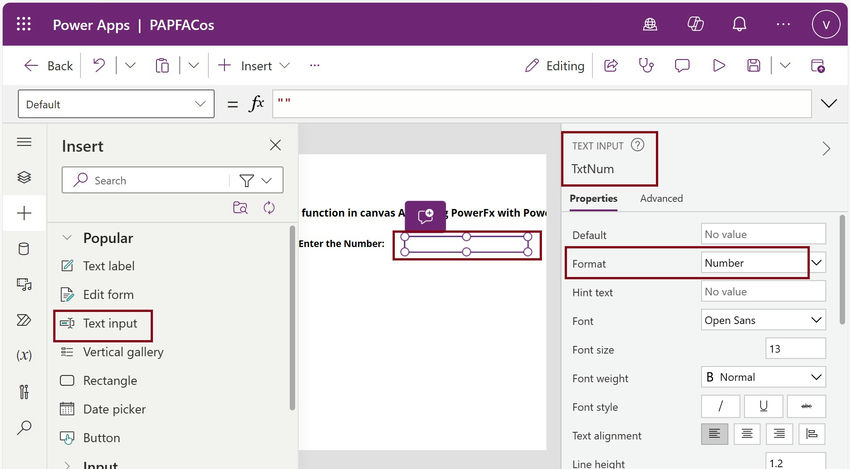Close the Insert pane
The width and height of the screenshot is (850, 469).
pyautogui.click(x=275, y=145)
